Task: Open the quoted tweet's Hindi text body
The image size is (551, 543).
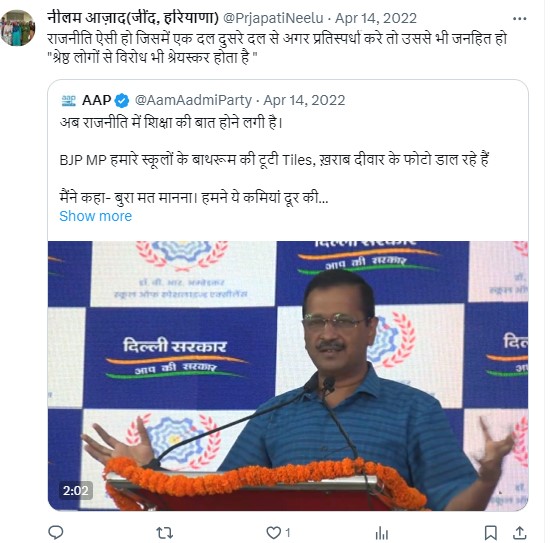Action: click(274, 160)
